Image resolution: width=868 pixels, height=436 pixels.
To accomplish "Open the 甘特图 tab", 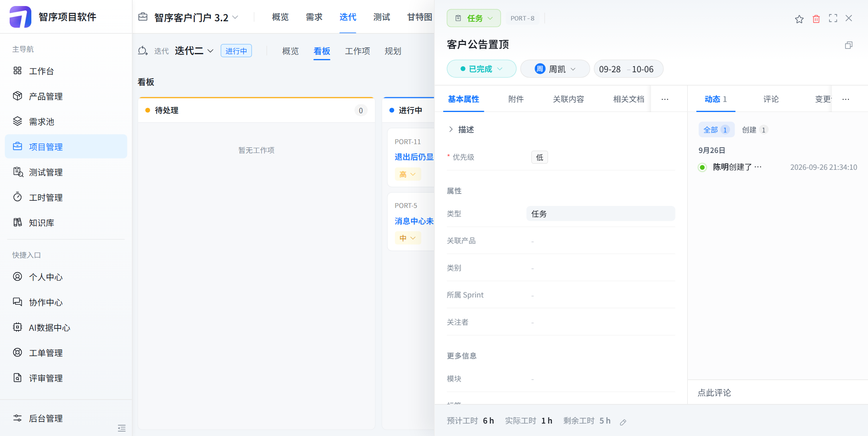I will pyautogui.click(x=420, y=17).
